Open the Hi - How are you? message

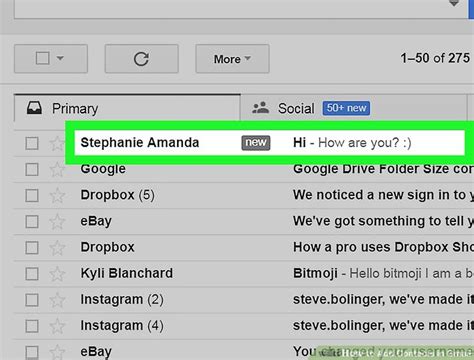click(x=352, y=143)
